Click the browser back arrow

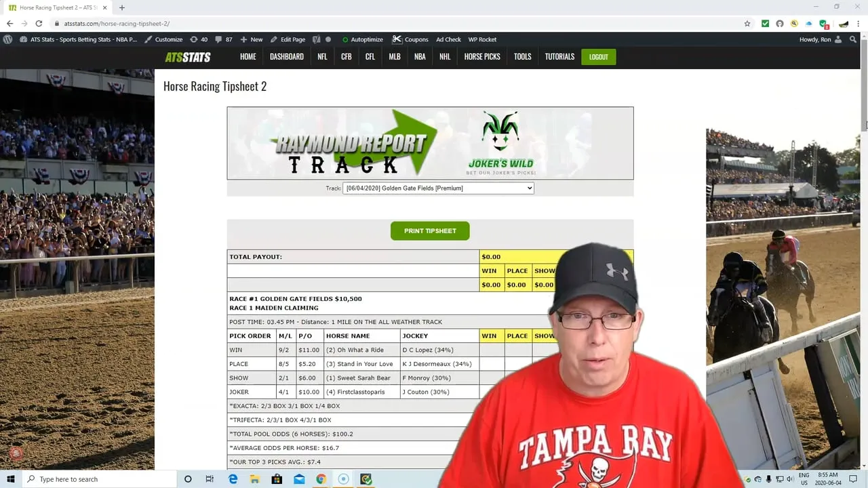point(9,23)
